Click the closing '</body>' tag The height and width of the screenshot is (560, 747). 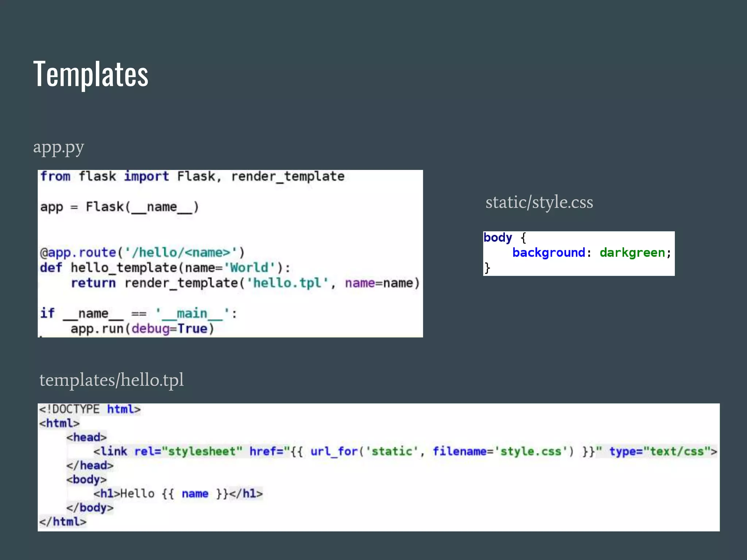click(90, 507)
